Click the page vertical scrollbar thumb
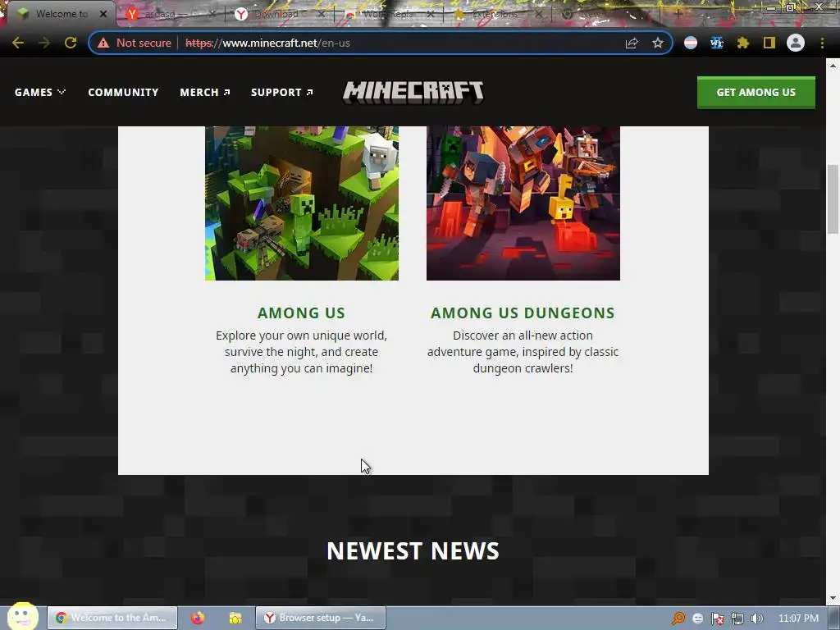The height and width of the screenshot is (630, 840). pos(833,199)
